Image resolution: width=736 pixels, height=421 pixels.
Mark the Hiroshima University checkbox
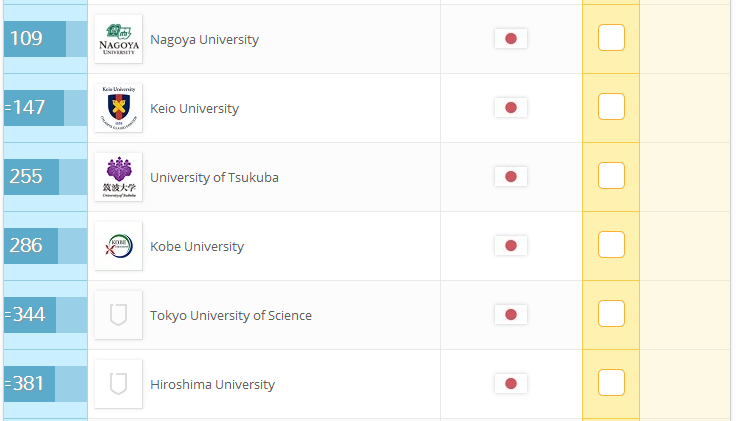[611, 383]
